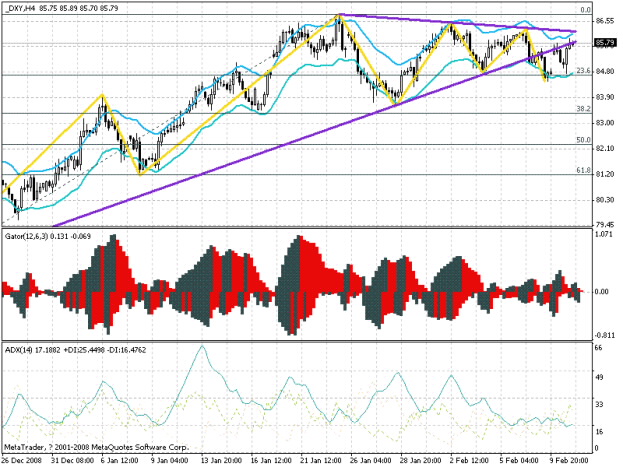The image size is (623, 467).
Task: Select the ADX(14) indicator label
Action: pos(19,350)
